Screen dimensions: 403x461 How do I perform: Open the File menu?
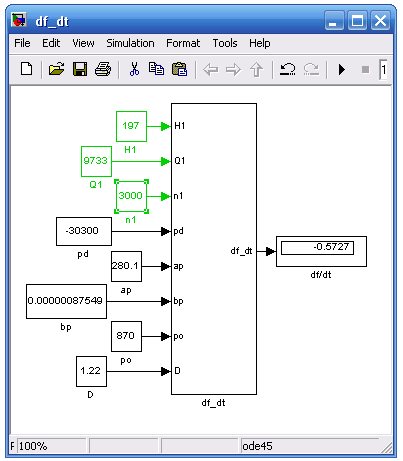[22, 43]
